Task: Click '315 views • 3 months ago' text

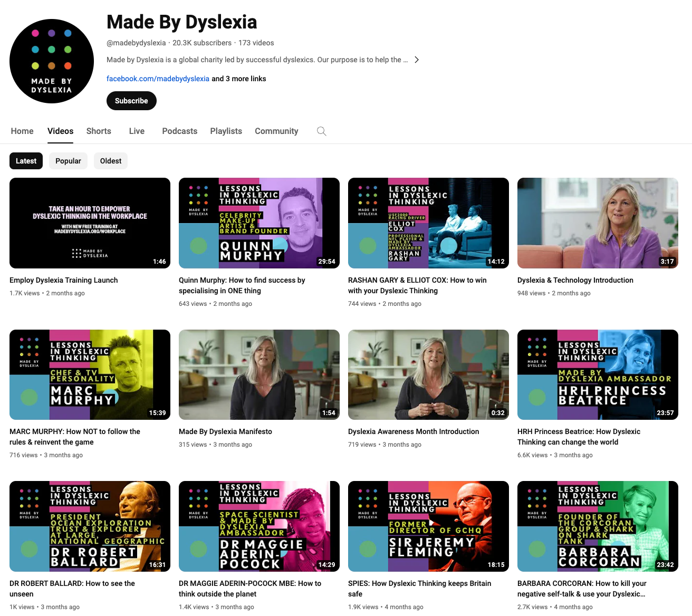Action: click(x=215, y=445)
